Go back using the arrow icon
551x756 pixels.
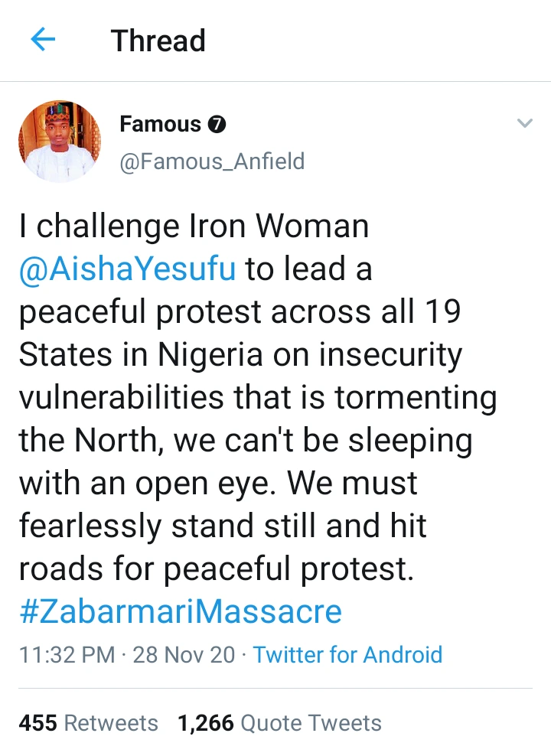pyautogui.click(x=43, y=40)
